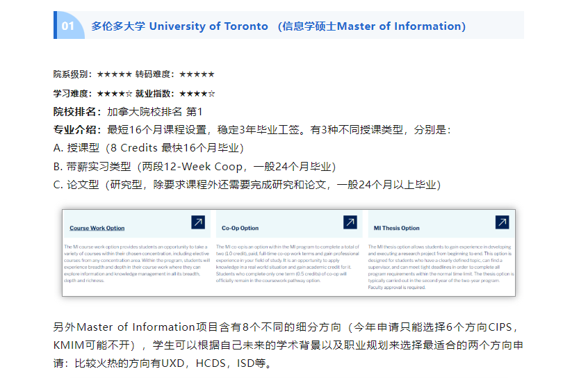Image resolution: width=588 pixels, height=378 pixels.
Task: Click the University of Toronto title heading
Action: tap(278, 26)
